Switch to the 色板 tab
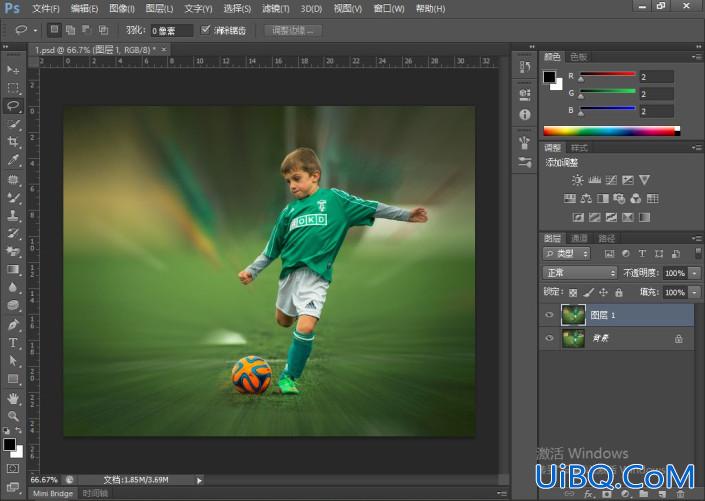 (579, 57)
